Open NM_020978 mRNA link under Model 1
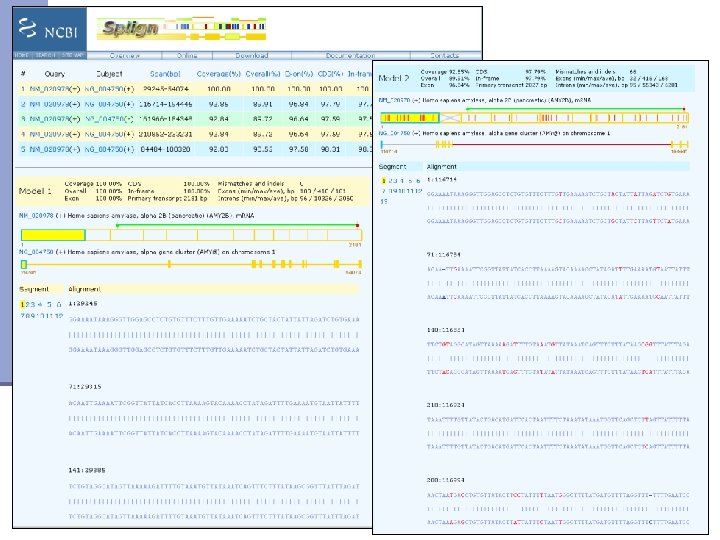 [36, 215]
